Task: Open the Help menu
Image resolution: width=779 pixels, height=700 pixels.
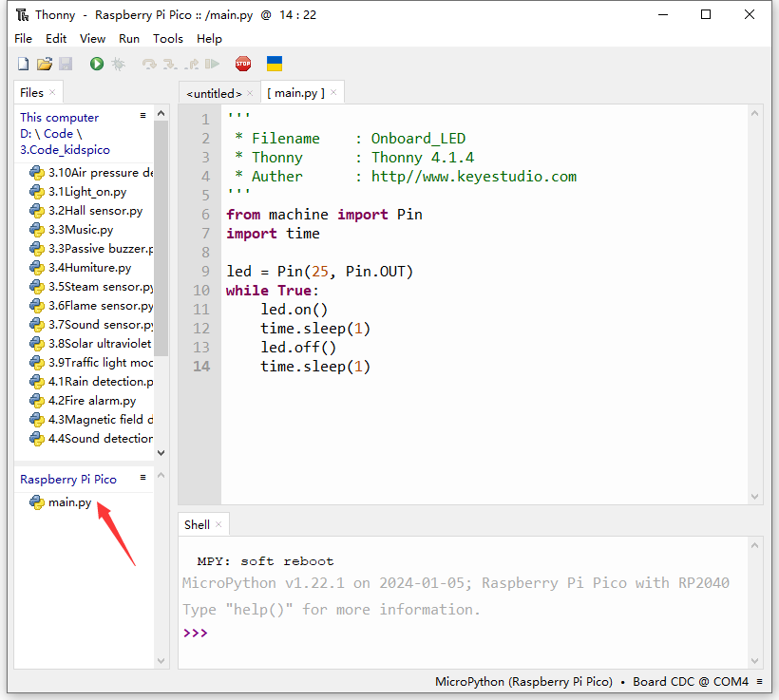Action: 209,39
